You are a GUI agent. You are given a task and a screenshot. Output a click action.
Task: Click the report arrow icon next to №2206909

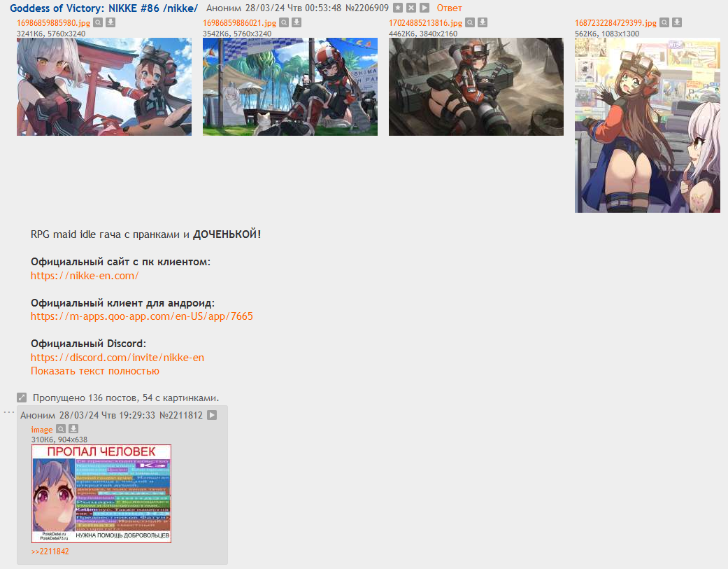click(x=424, y=8)
